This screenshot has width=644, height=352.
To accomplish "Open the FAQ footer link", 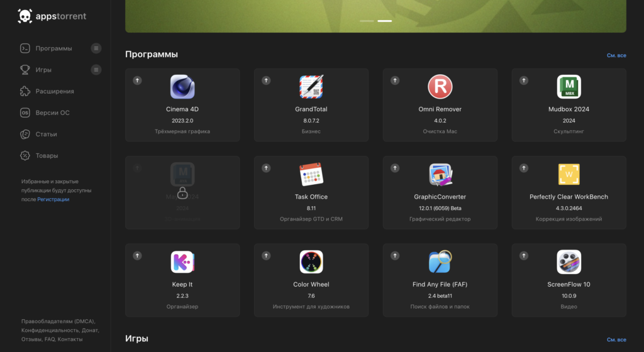I will pos(49,339).
